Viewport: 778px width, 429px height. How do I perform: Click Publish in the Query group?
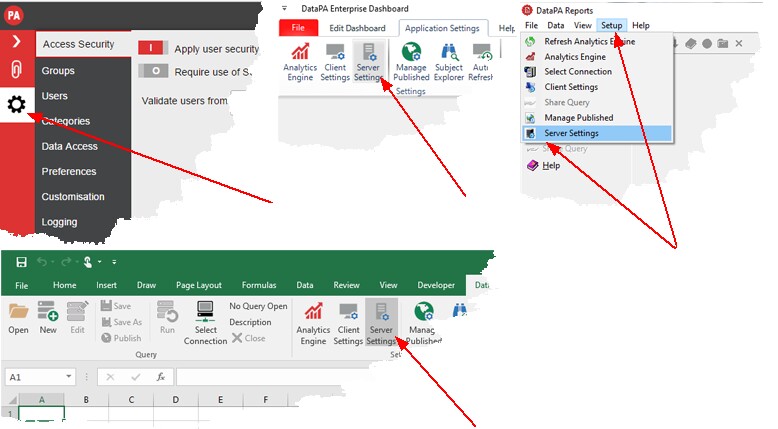121,338
